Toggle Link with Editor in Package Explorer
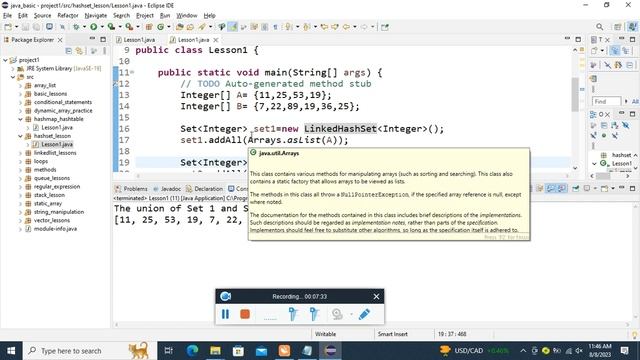 tap(79, 51)
